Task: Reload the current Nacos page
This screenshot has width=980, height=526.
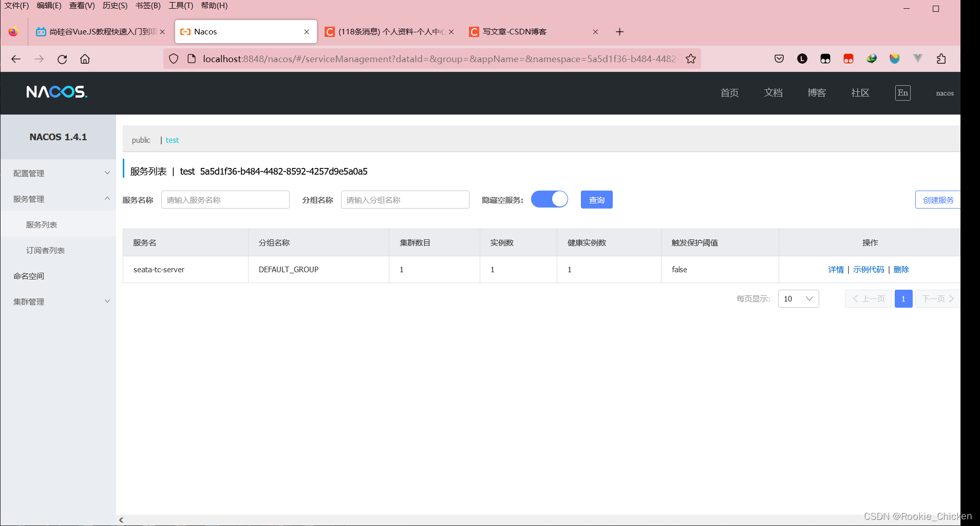Action: (x=62, y=59)
